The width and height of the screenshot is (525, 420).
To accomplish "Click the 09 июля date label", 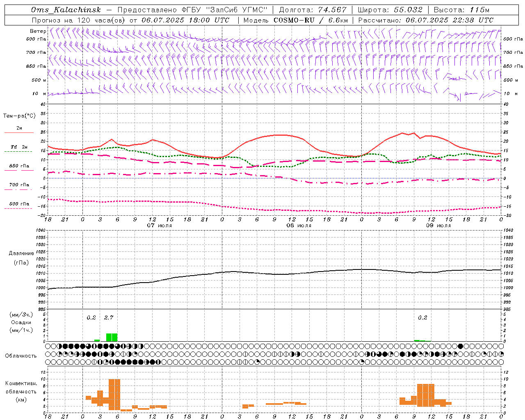I will 438,226.
